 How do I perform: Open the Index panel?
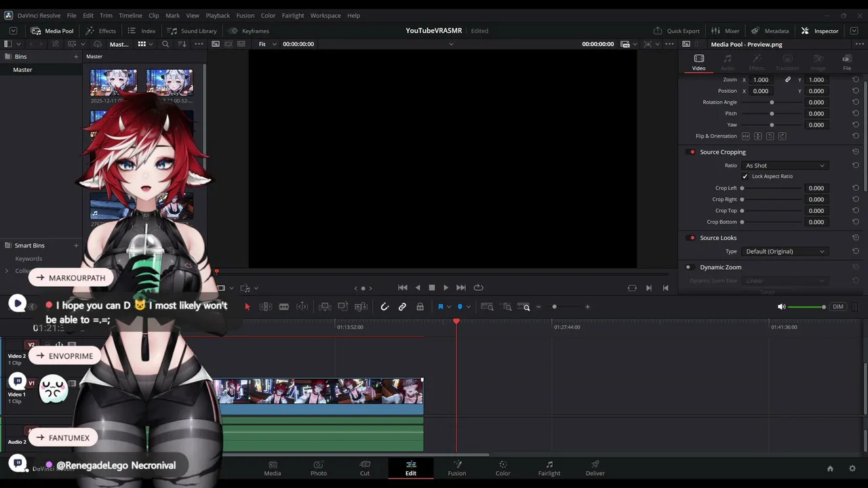[x=142, y=31]
